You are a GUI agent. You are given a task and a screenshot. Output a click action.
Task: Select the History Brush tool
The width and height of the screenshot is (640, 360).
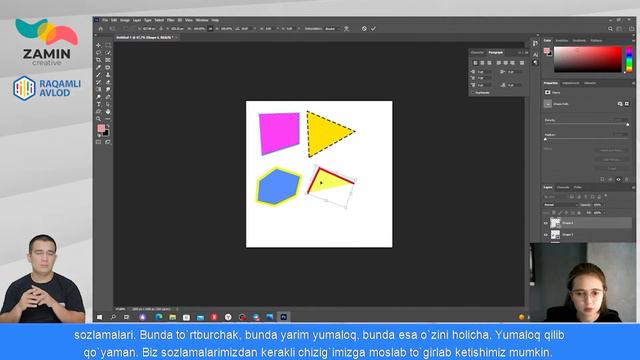pos(98,82)
